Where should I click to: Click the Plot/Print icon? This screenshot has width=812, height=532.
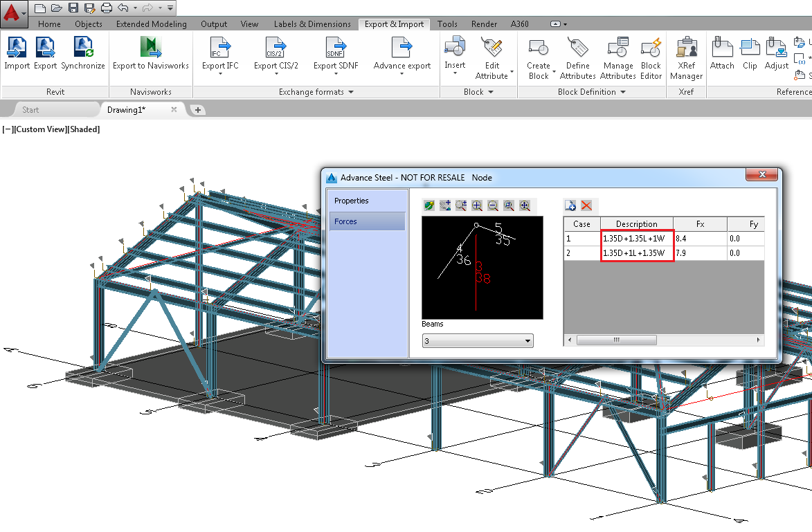(x=106, y=8)
